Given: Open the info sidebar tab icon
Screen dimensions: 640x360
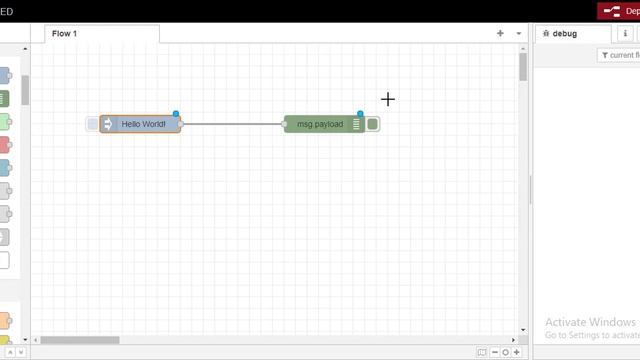Looking at the screenshot, I should (x=625, y=33).
